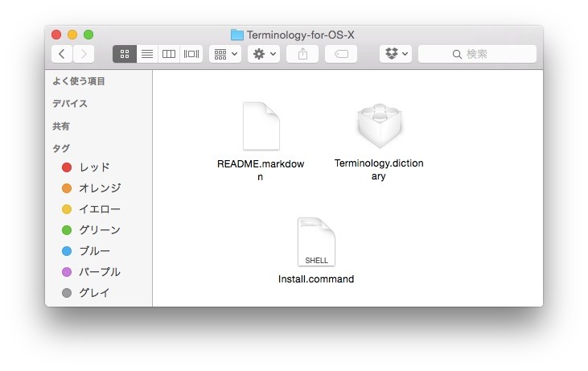Click the Install.command file name label
Image resolution: width=588 pixels, height=371 pixels.
(x=316, y=279)
